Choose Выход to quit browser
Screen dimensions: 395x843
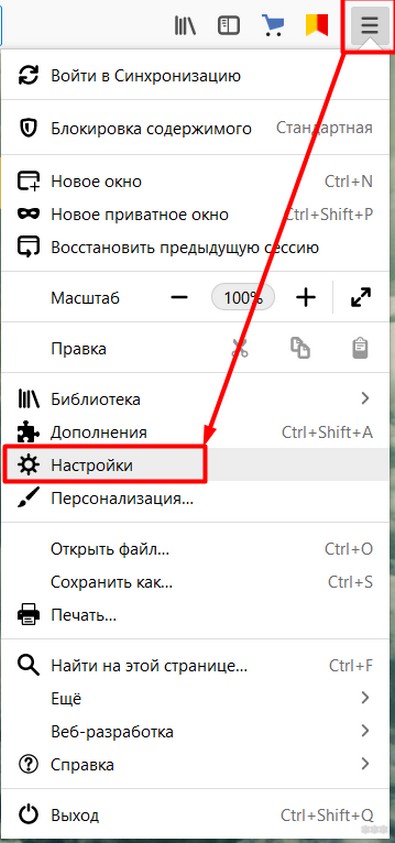(195, 815)
